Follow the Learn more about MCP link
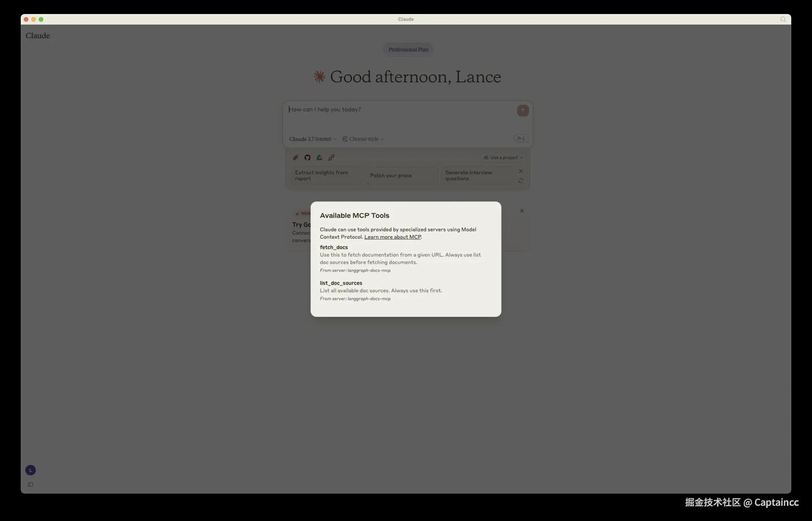The image size is (812, 521). pos(393,237)
